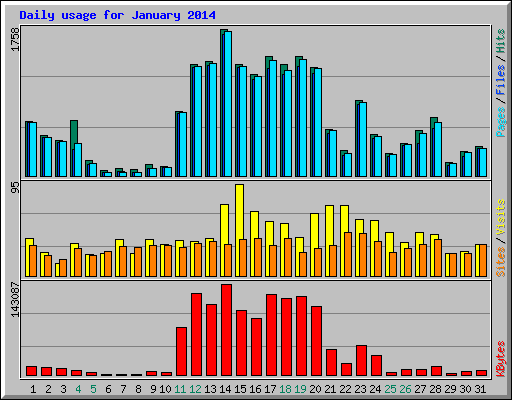Click the red KBytes bar for day 23

(361, 361)
